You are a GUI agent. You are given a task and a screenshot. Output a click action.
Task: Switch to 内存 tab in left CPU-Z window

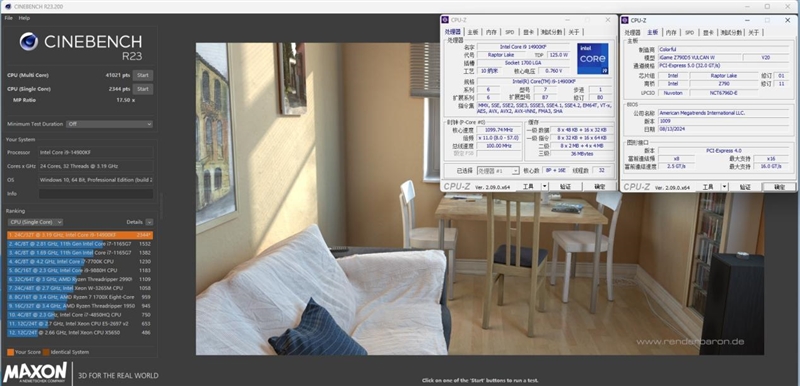pos(491,32)
